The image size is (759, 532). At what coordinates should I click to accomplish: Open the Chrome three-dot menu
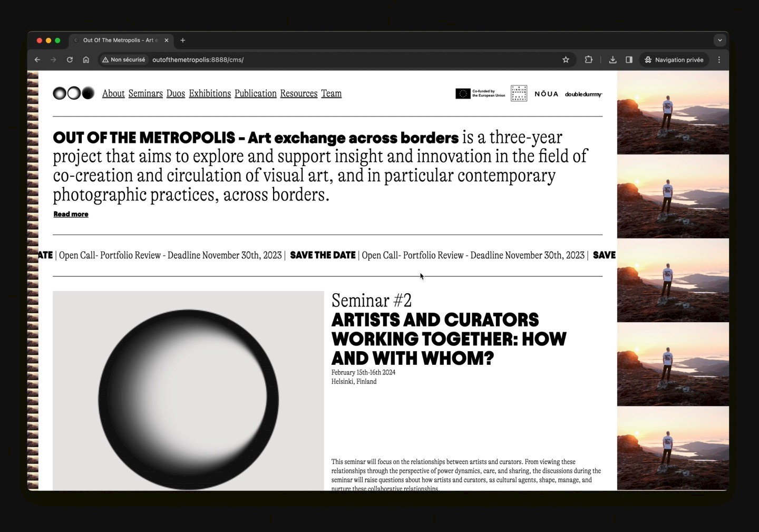click(x=719, y=60)
